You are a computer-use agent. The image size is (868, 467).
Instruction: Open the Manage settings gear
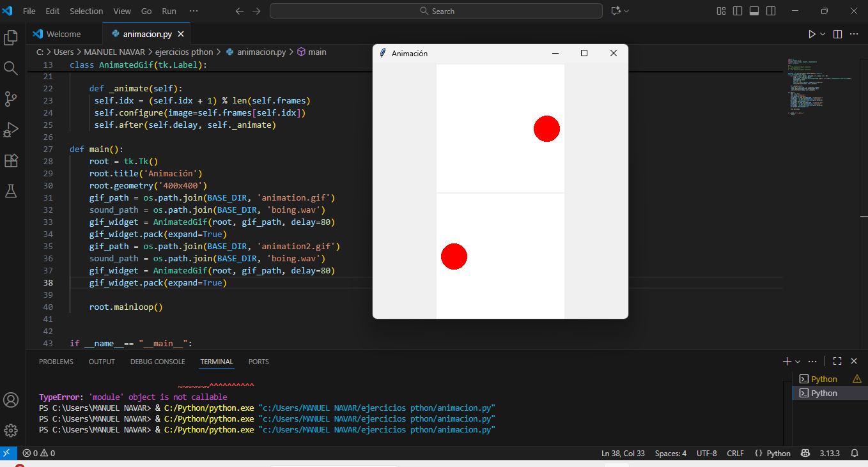11,430
